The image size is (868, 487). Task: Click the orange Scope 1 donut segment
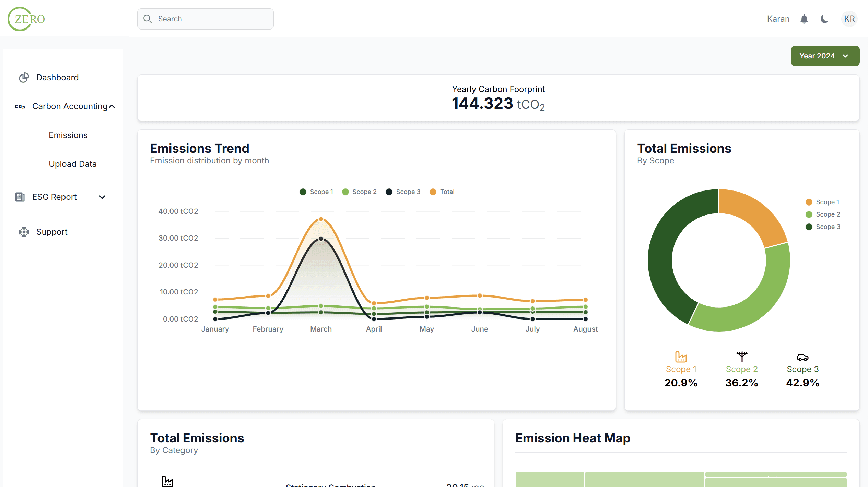click(753, 214)
